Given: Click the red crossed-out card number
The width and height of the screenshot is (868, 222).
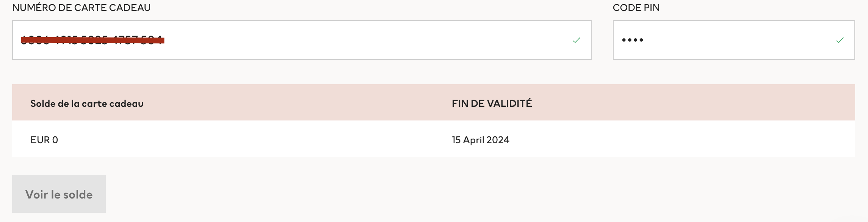Looking at the screenshot, I should point(92,40).
